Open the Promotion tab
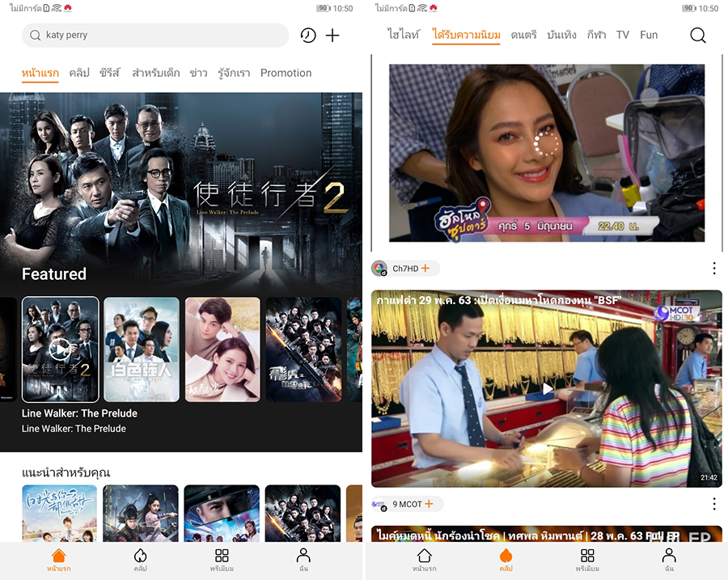 click(x=286, y=73)
